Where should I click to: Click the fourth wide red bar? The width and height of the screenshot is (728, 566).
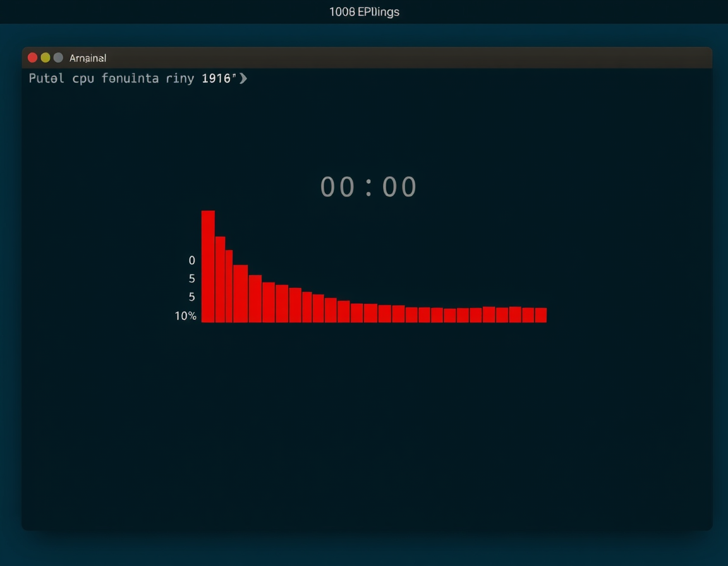pyautogui.click(x=241, y=294)
